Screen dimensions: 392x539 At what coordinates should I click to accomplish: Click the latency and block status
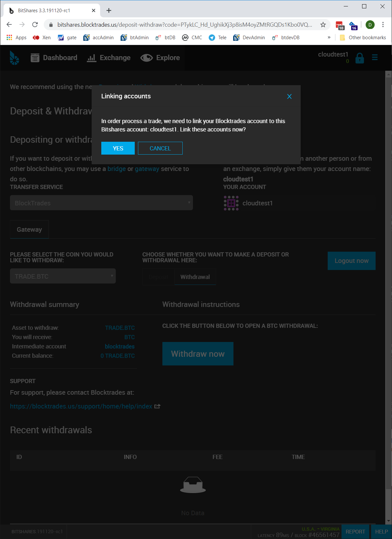tap(298, 535)
